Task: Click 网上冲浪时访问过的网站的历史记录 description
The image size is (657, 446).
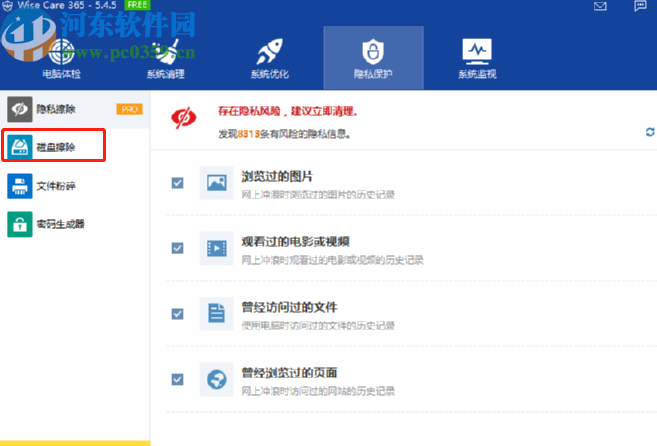Action: [318, 391]
